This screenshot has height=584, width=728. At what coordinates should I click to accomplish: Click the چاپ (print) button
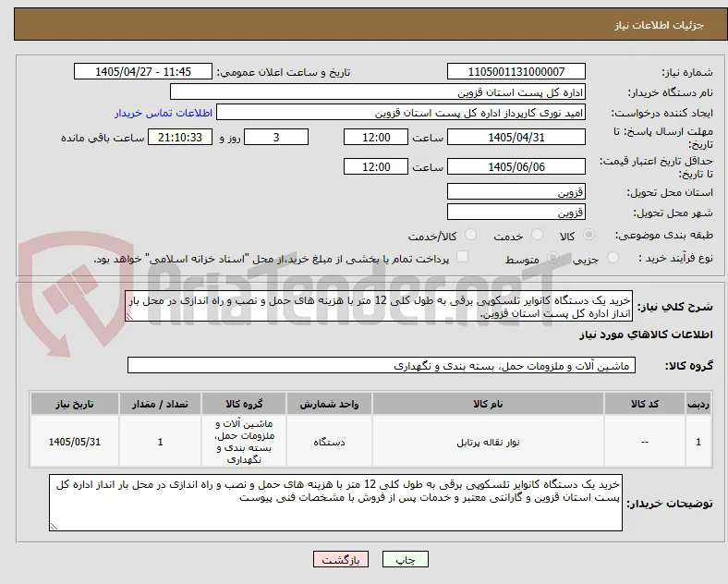(x=405, y=559)
